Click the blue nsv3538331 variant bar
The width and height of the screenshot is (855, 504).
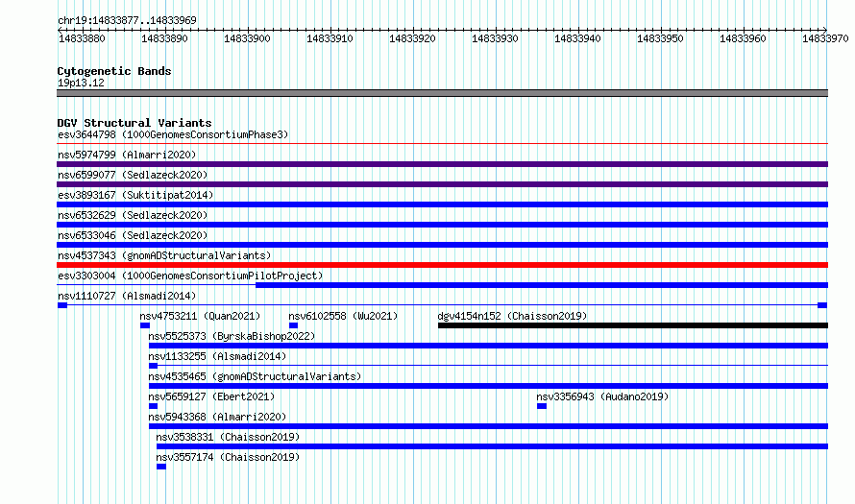tap(493, 446)
